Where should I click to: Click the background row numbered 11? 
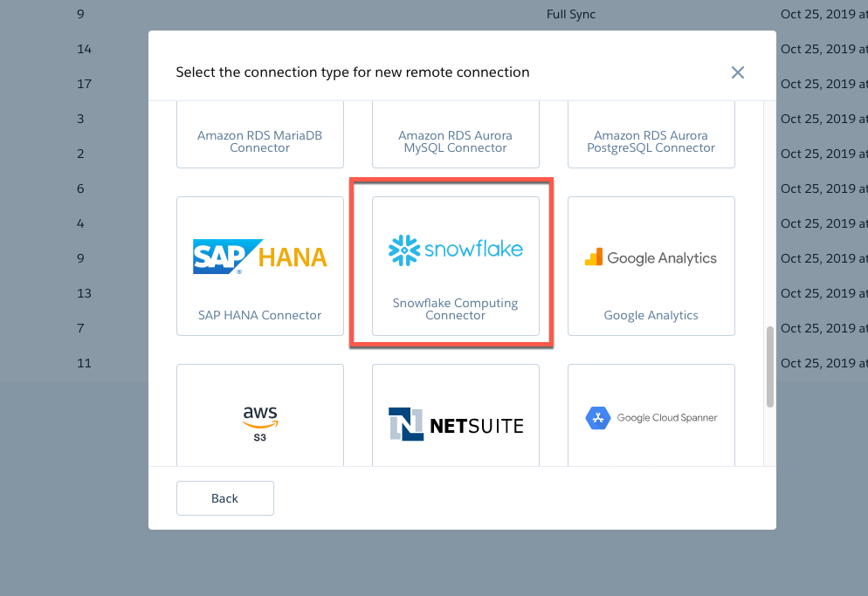tap(84, 363)
